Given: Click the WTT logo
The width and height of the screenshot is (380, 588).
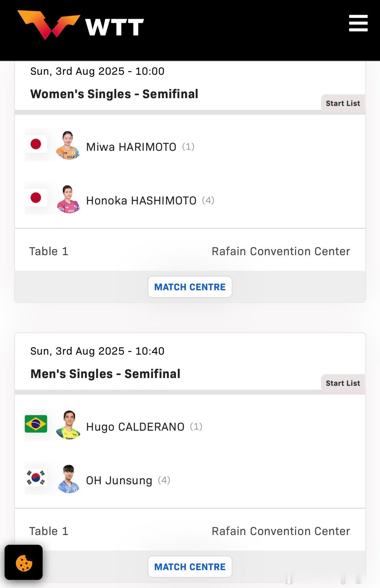Looking at the screenshot, I should (x=81, y=25).
